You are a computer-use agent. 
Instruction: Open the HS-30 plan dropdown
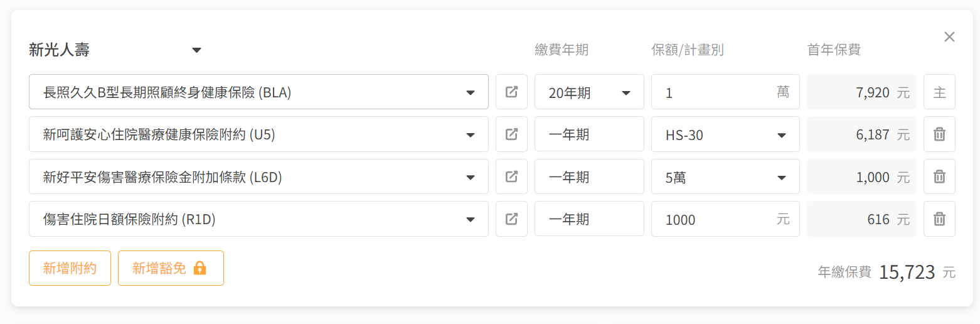click(725, 134)
